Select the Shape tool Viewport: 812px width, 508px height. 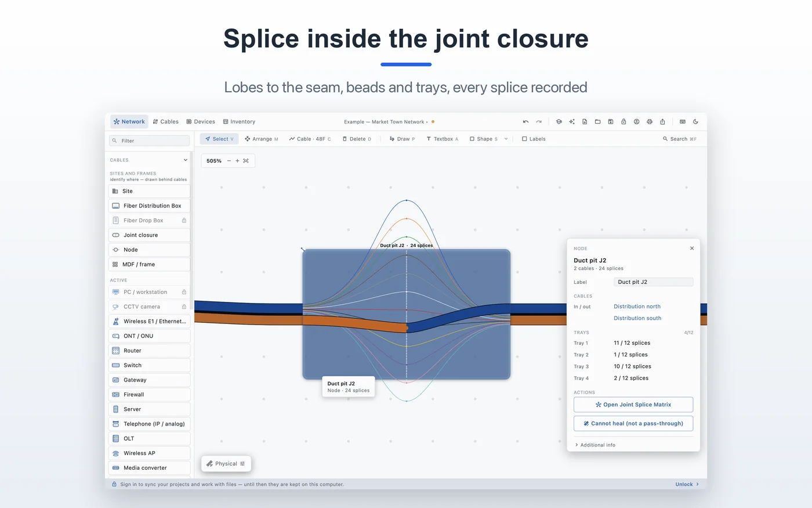pos(484,139)
